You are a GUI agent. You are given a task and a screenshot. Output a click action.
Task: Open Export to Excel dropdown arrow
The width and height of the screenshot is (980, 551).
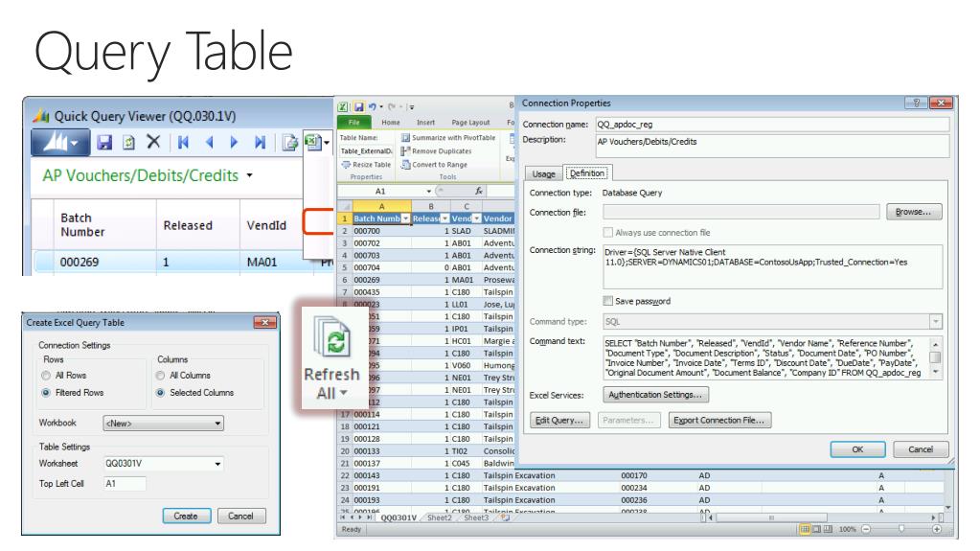(327, 143)
